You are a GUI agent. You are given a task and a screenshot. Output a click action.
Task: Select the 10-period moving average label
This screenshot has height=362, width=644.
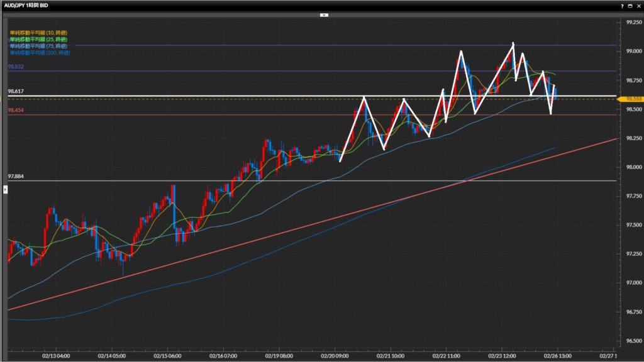(x=39, y=33)
